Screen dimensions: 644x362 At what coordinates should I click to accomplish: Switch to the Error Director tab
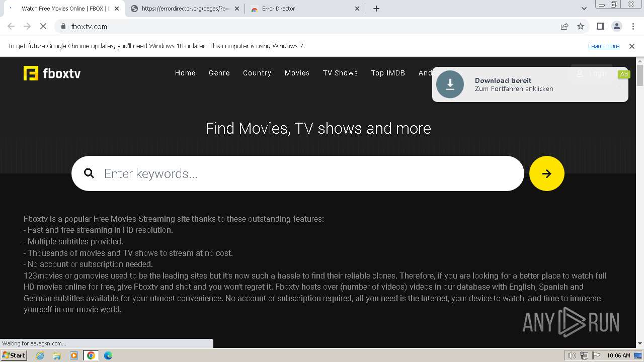point(304,9)
